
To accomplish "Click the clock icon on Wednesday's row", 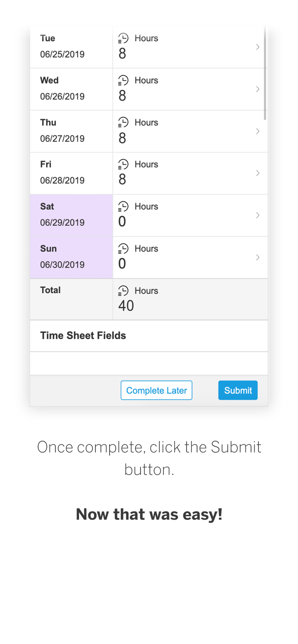I will click(x=123, y=80).
